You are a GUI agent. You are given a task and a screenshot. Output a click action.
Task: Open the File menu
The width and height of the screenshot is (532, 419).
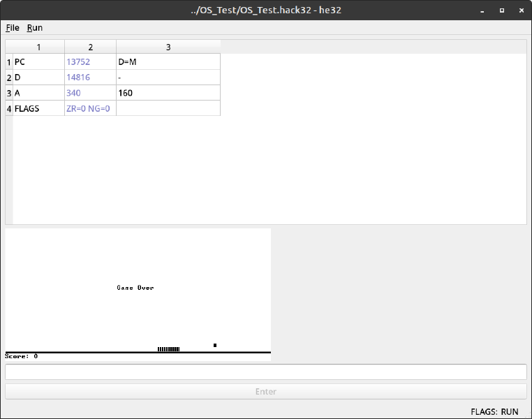[13, 28]
